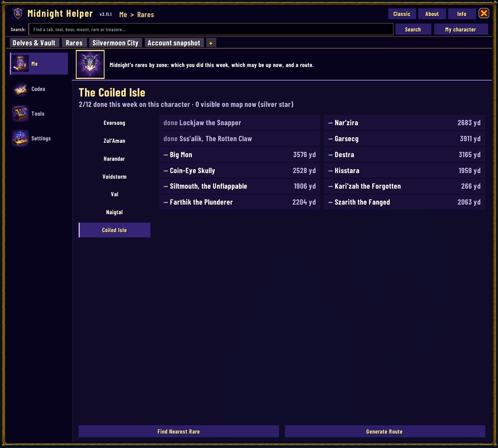Select Kari'zah the Forgotten row
The height and width of the screenshot is (448, 498).
(405, 186)
